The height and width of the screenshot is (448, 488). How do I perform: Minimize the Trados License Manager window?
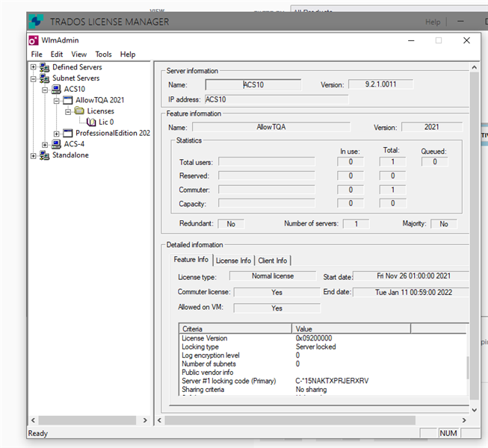[x=460, y=22]
